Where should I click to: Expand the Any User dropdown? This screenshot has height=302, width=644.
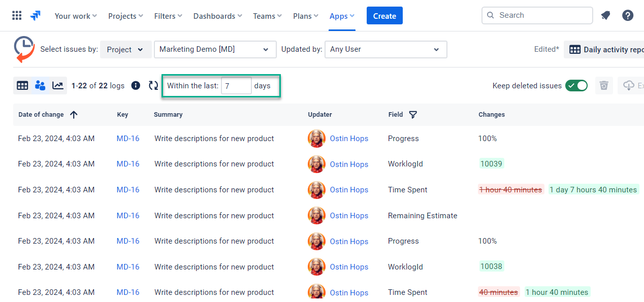(385, 50)
